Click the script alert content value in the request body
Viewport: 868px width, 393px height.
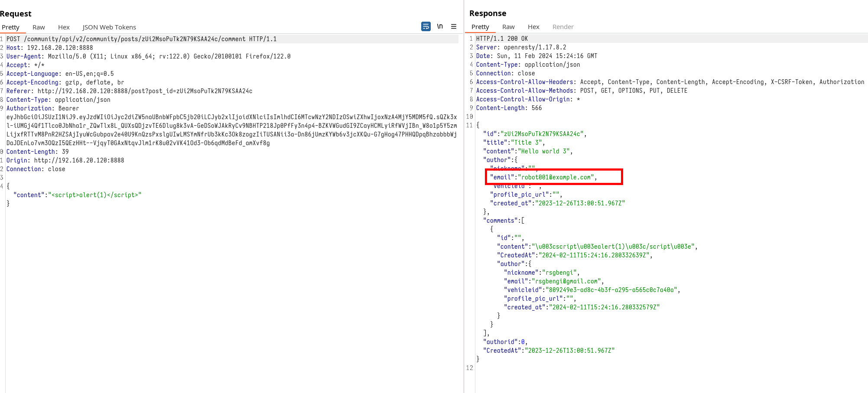coord(96,195)
